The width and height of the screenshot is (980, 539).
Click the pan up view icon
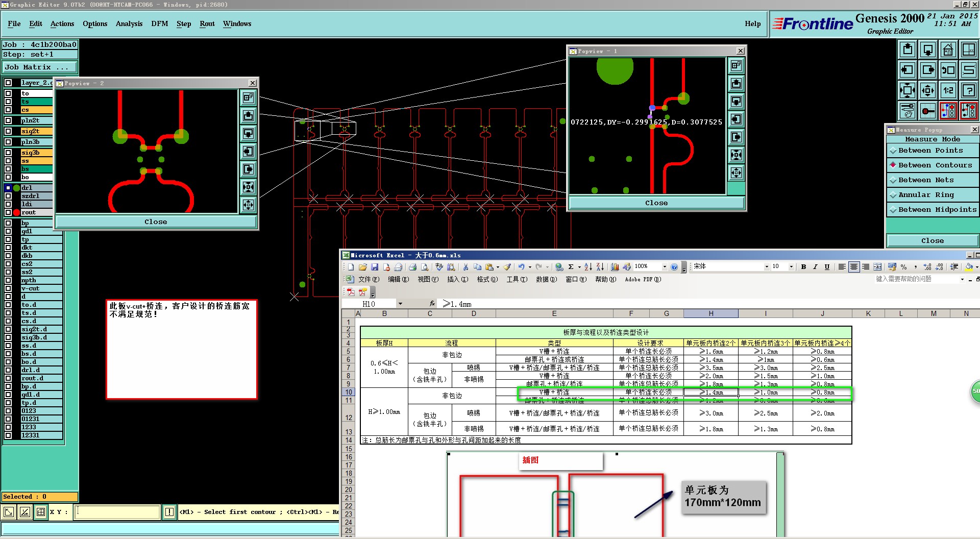[x=908, y=50]
